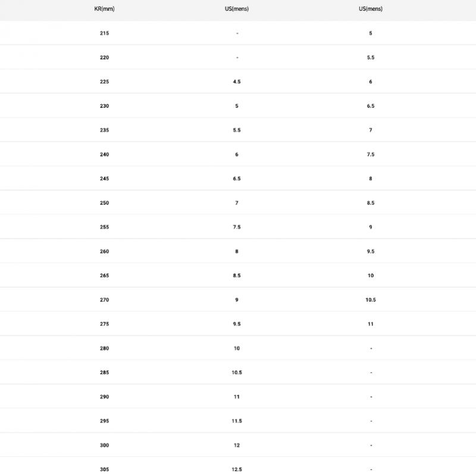Screen dimensions: 476x476
Task: Click US size 12 in the 300 row
Action: coord(237,445)
